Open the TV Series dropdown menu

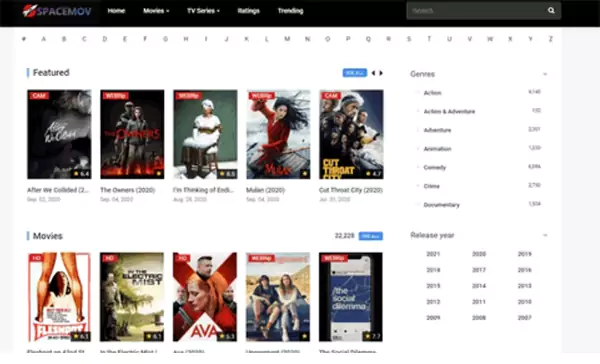pyautogui.click(x=203, y=11)
